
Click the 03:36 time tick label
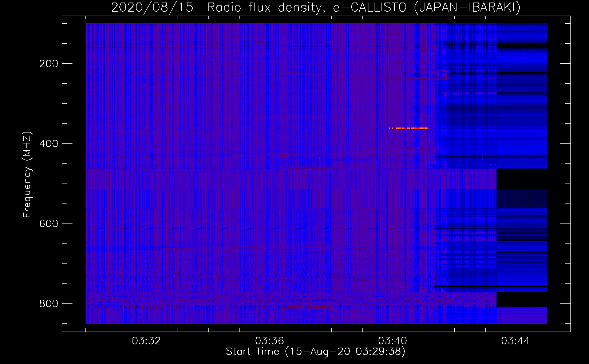tap(269, 341)
